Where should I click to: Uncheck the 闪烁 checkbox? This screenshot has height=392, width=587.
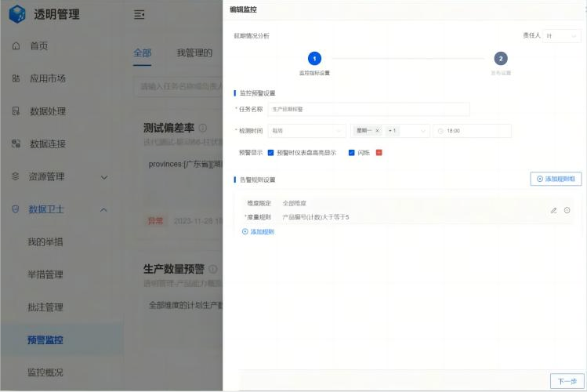pos(352,153)
